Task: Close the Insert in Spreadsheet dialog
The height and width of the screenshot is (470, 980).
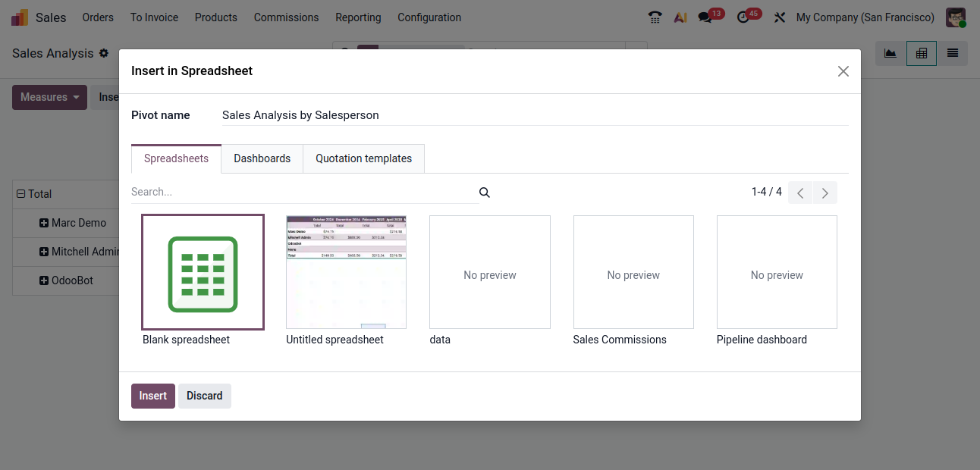Action: [843, 71]
